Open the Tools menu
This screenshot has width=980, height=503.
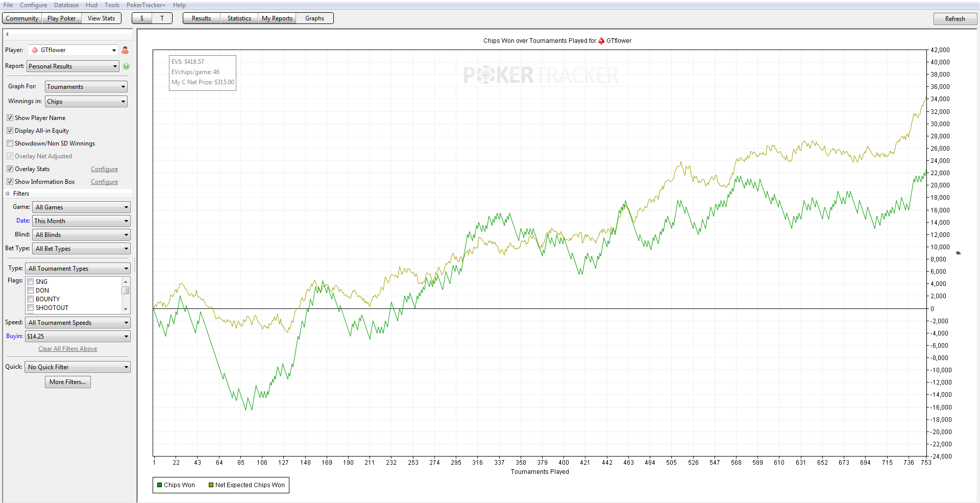112,5
